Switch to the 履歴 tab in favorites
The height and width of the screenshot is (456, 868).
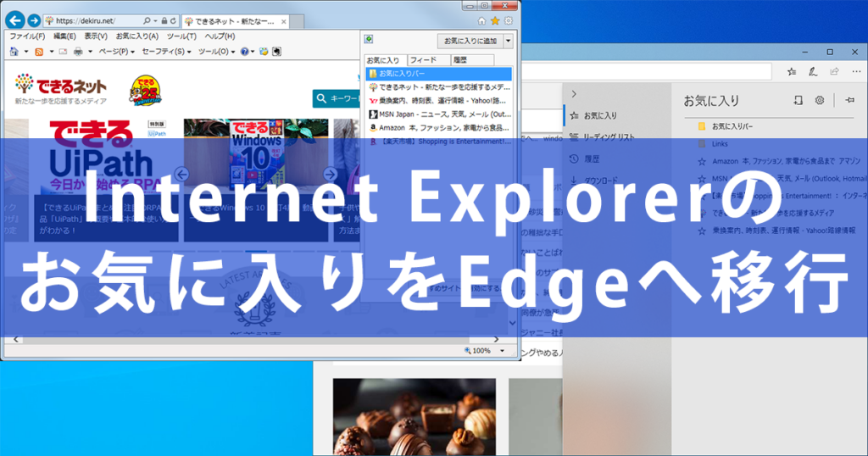(x=460, y=60)
